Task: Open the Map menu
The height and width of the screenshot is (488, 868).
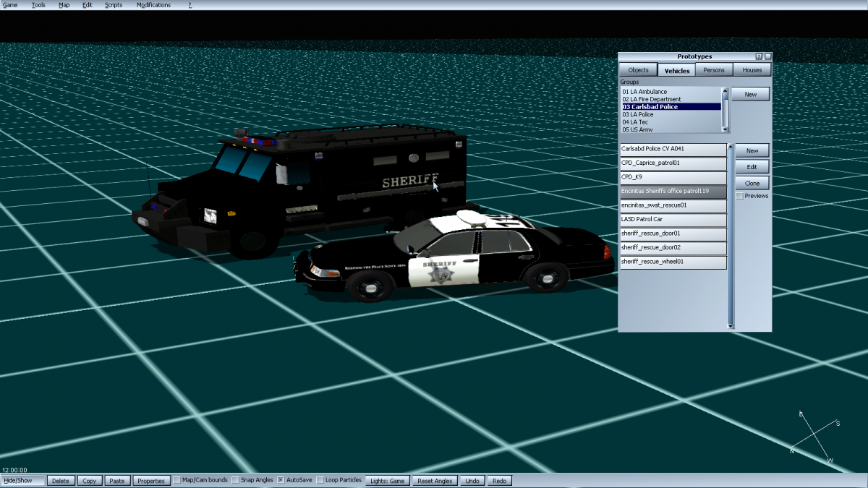Action: pyautogui.click(x=64, y=5)
